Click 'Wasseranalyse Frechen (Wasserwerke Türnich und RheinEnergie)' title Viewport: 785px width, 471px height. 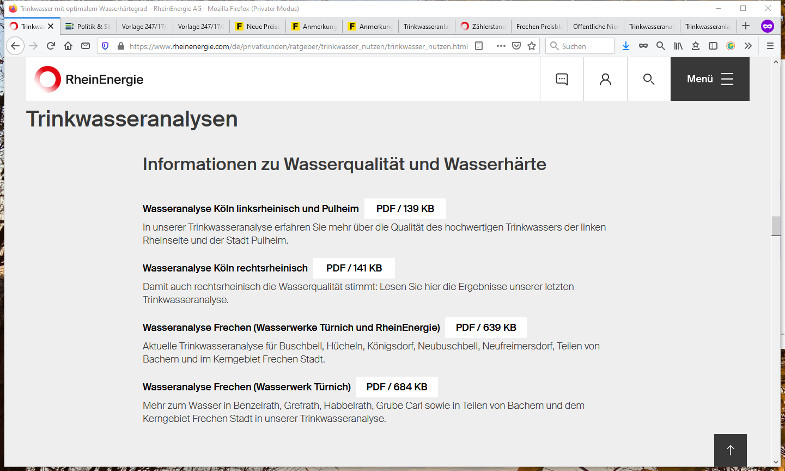click(291, 328)
